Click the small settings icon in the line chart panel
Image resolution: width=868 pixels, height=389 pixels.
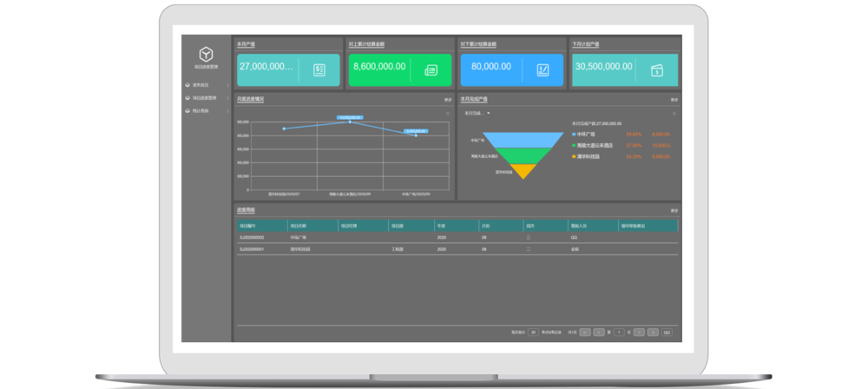[447, 113]
